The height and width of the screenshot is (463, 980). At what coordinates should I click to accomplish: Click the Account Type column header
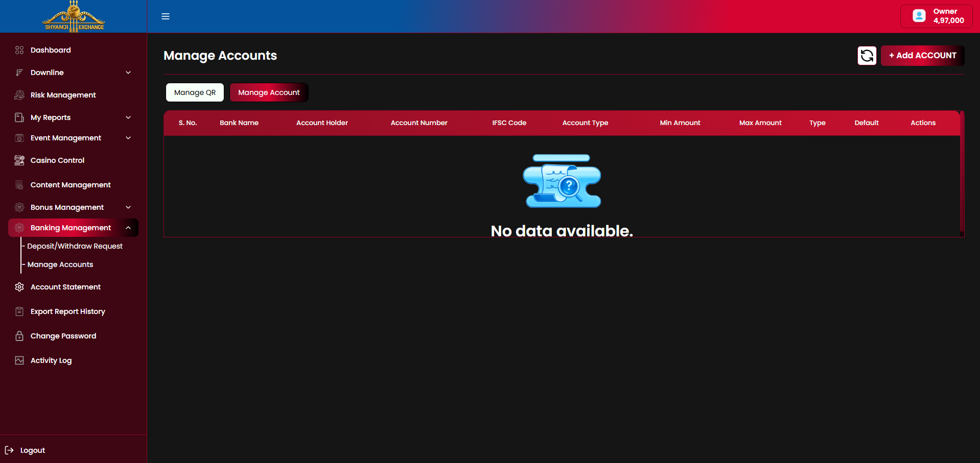585,123
